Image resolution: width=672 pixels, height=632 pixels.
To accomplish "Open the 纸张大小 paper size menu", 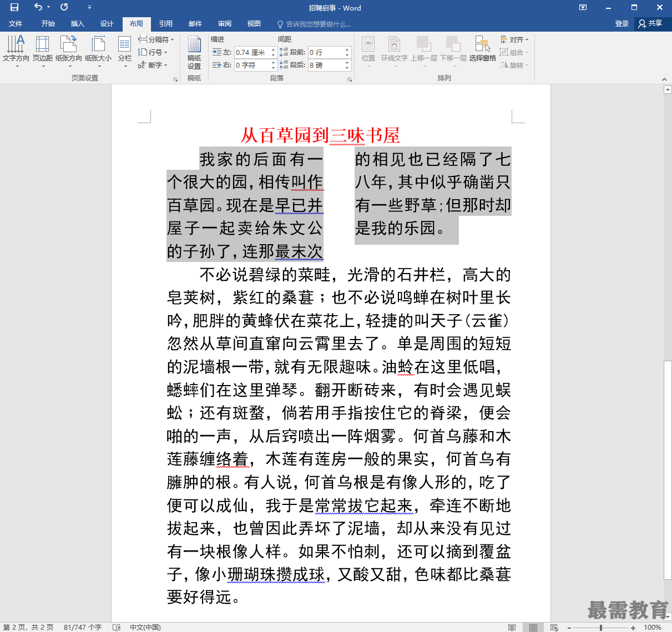I will pos(98,51).
